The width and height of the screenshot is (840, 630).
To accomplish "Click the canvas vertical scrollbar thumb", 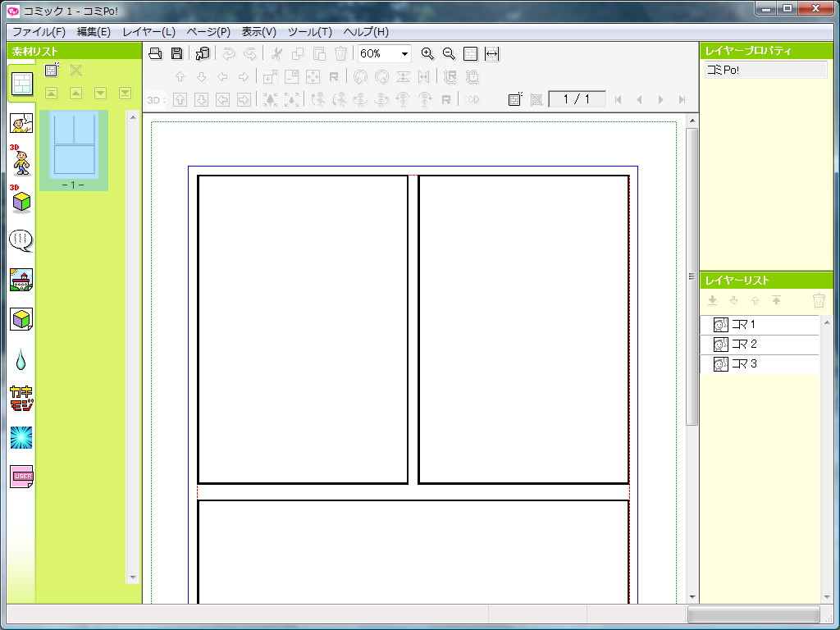I will tap(692, 277).
